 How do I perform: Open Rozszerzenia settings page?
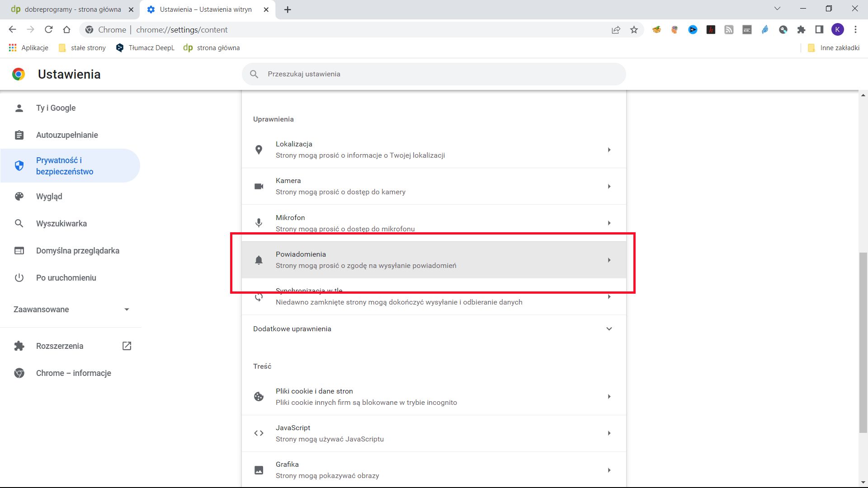click(x=59, y=346)
